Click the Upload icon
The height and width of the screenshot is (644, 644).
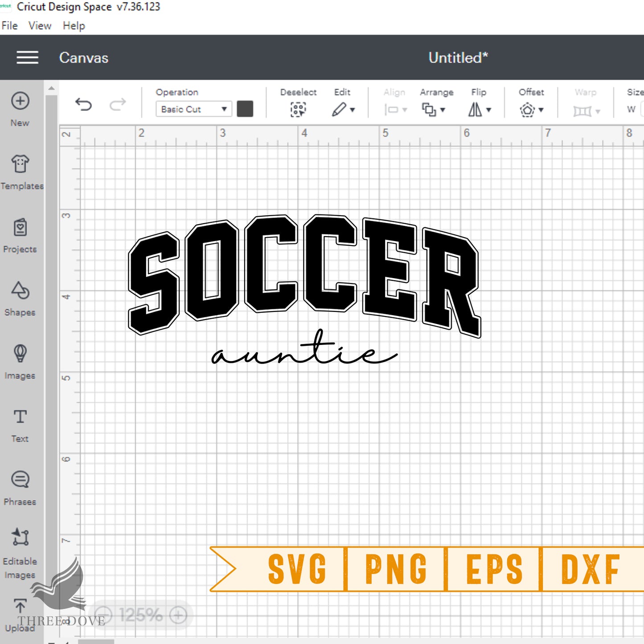pos(20,606)
